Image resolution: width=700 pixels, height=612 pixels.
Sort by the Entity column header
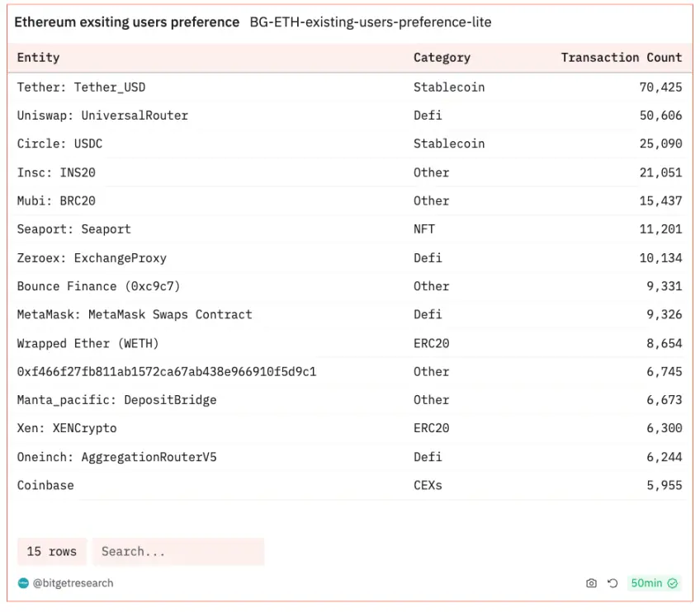(x=39, y=58)
